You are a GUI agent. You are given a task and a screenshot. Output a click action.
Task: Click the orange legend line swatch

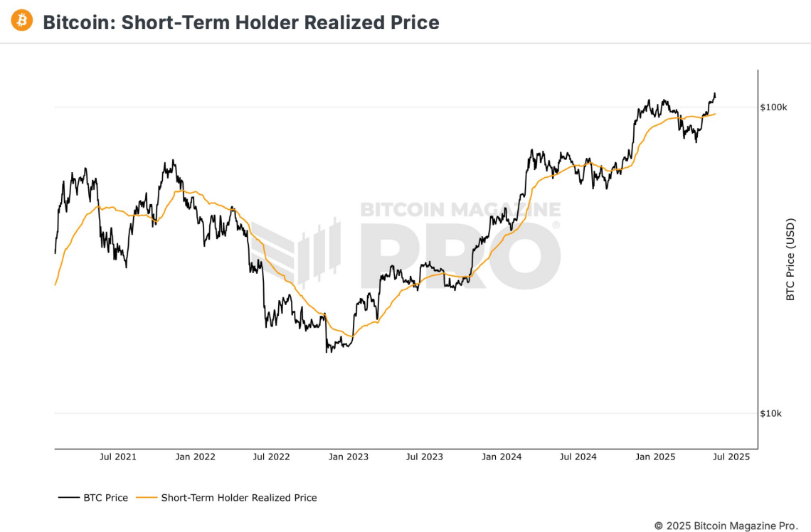tap(147, 498)
